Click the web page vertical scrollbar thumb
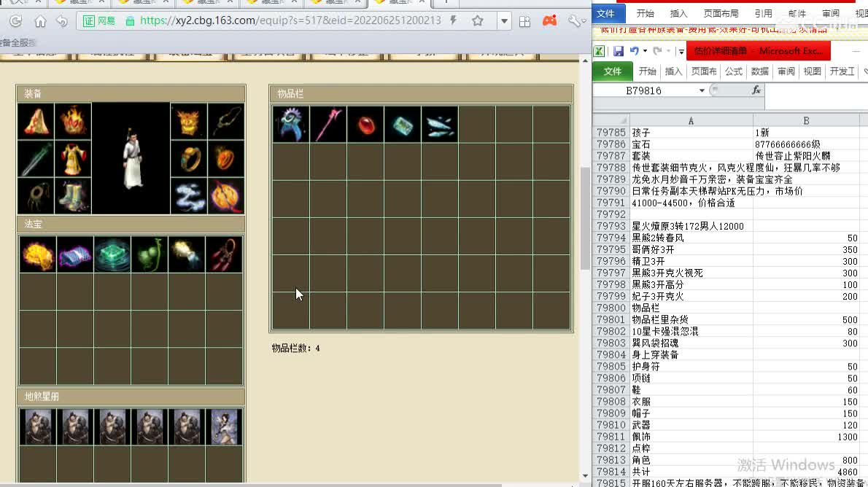 pos(585,219)
